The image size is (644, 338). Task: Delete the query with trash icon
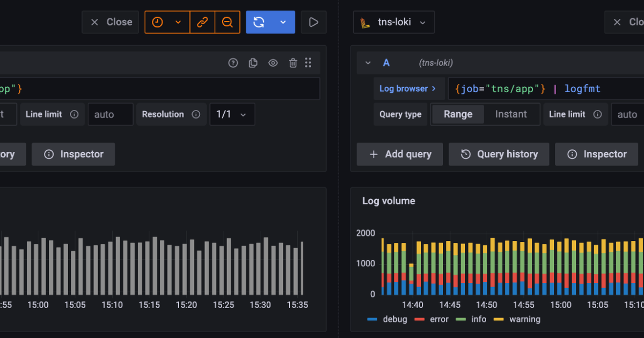click(x=292, y=63)
